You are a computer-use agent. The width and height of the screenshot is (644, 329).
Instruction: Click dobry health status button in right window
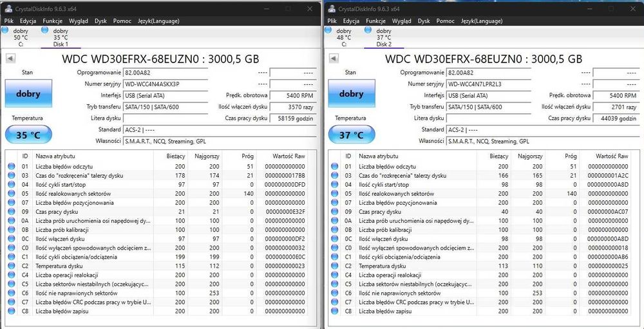pyautogui.click(x=352, y=93)
